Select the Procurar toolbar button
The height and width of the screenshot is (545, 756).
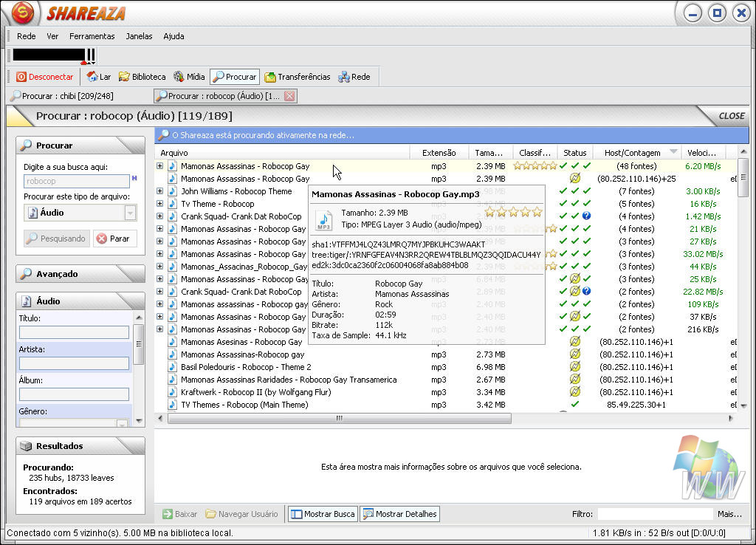tap(235, 77)
